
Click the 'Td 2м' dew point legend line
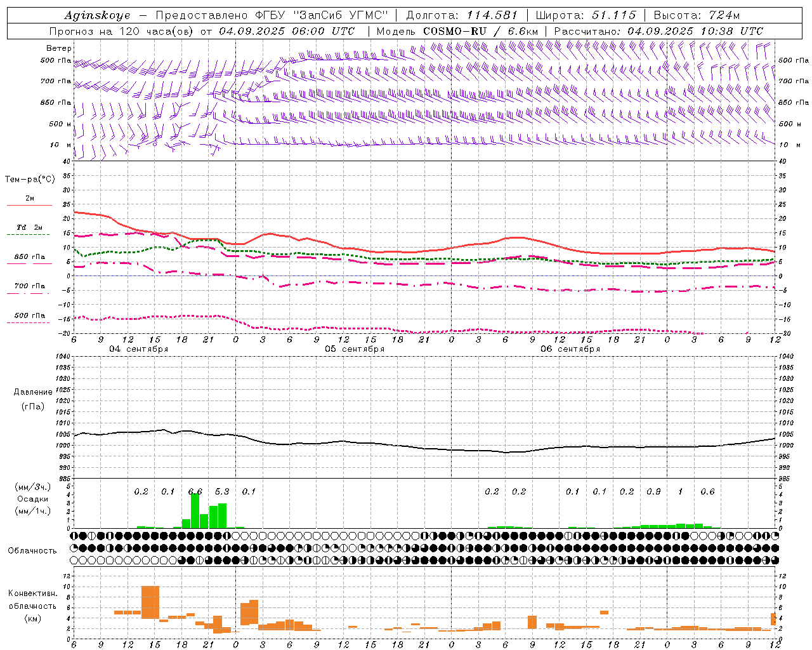pyautogui.click(x=28, y=234)
